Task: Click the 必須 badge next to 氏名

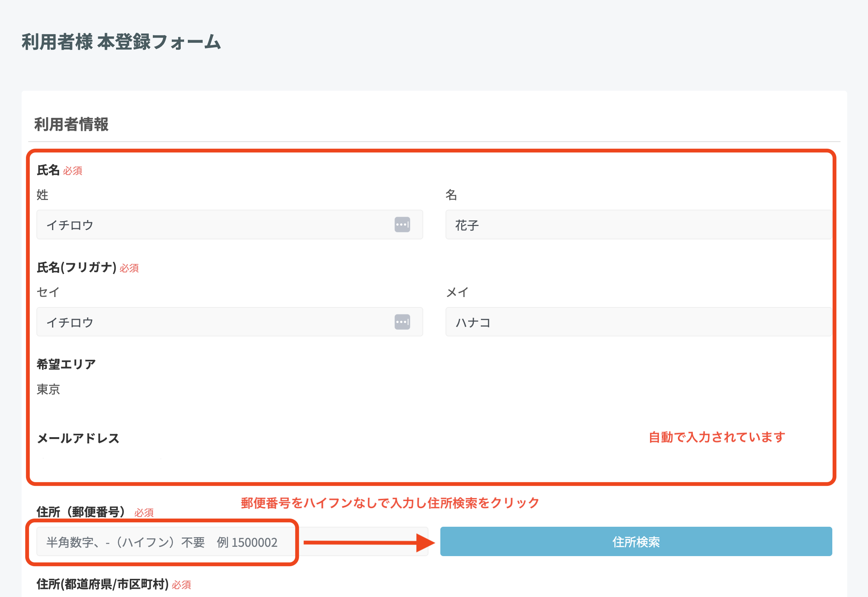Action: click(73, 171)
